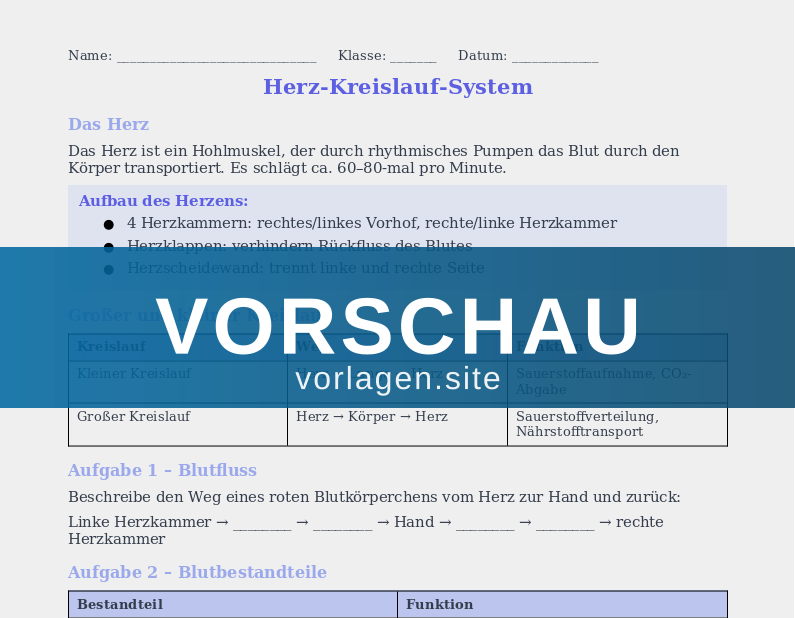This screenshot has width=795, height=618.
Task: Click the 'Linke Herzkammer' sentence start
Action: pos(139,522)
